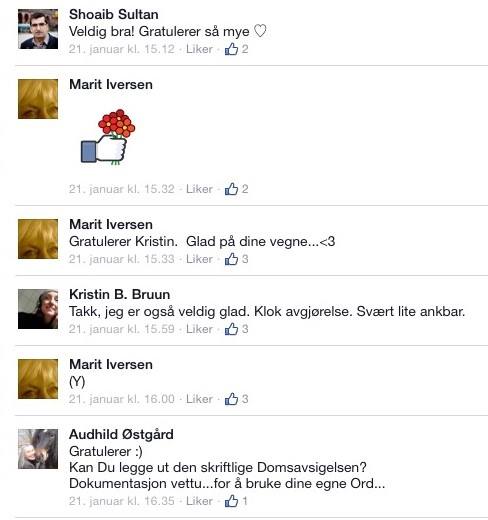The width and height of the screenshot is (488, 520).
Task: Open Shoaib Sultan's profile picture
Action: 38,29
